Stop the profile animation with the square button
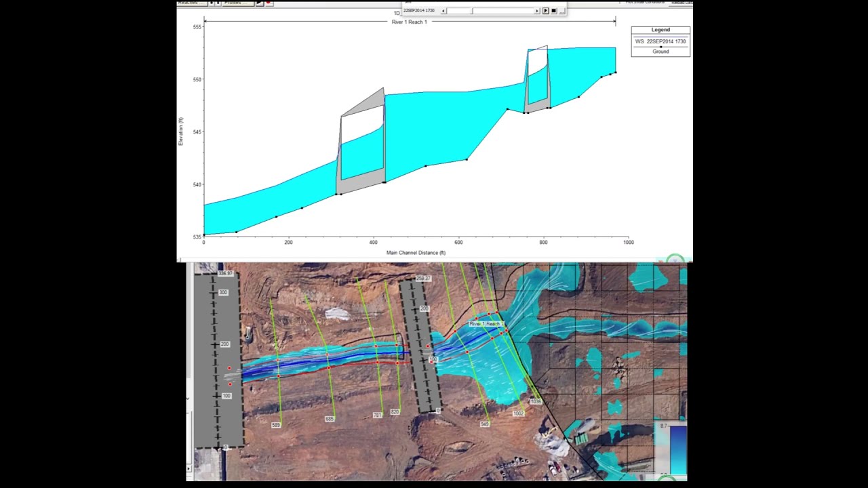 coord(553,11)
